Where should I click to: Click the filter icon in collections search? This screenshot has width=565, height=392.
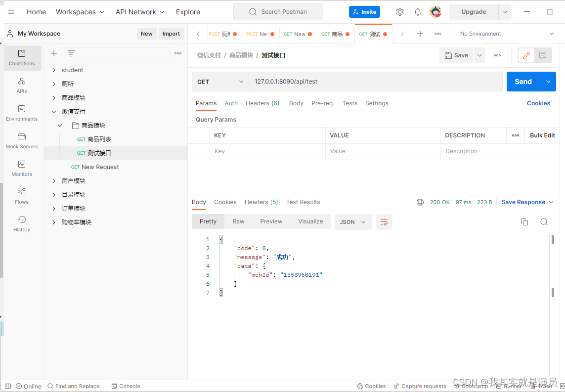(71, 53)
